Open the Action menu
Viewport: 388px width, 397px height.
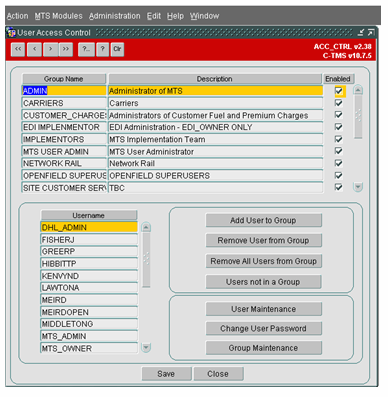(17, 16)
